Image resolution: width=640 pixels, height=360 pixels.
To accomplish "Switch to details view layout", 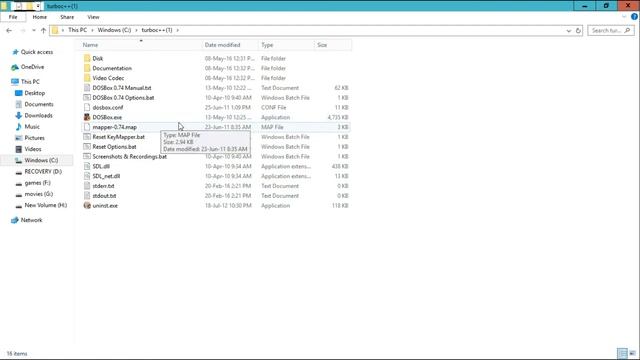I will pyautogui.click(x=622, y=353).
